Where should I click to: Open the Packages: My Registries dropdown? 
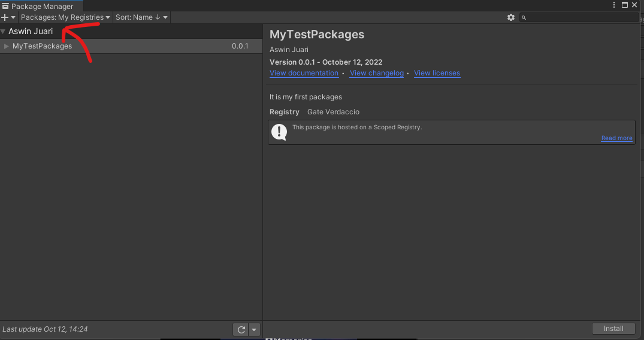tap(65, 17)
